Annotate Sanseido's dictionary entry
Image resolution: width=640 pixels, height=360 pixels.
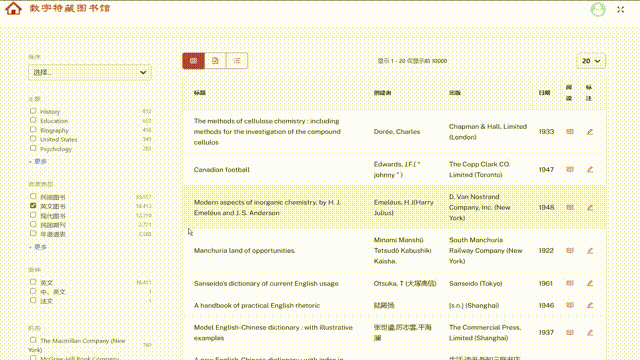[590, 283]
